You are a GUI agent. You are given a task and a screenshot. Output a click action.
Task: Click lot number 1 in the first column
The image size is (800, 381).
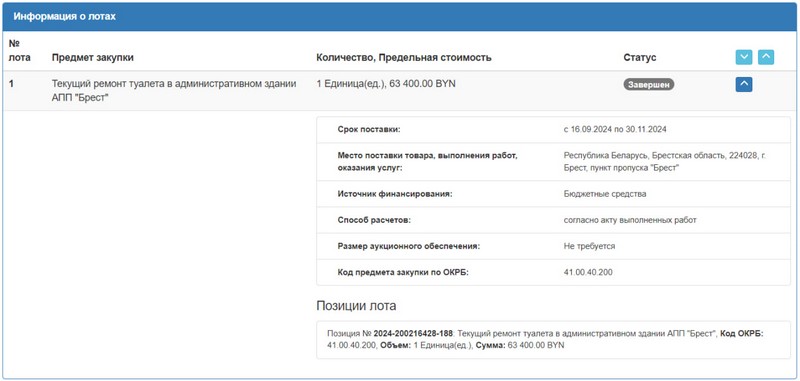[x=11, y=84]
